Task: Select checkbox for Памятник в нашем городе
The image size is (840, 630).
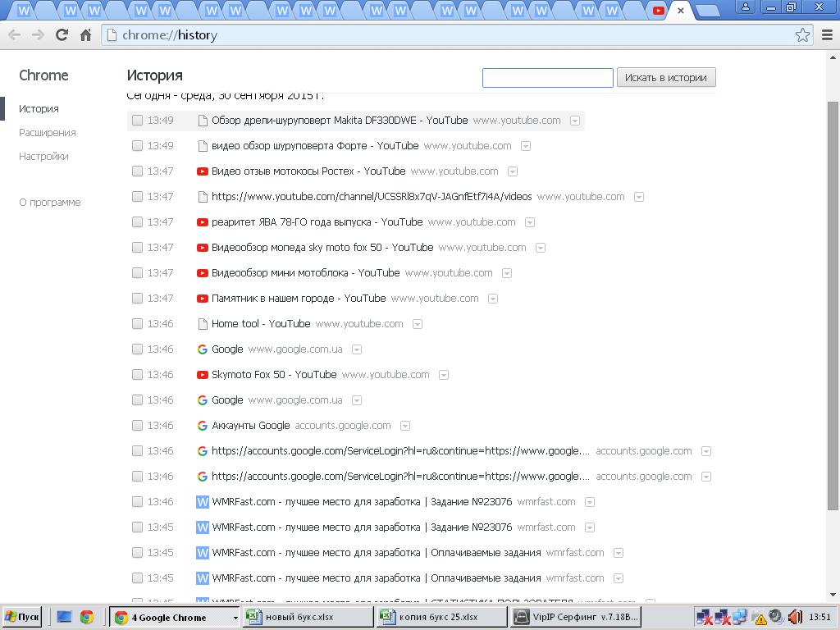Action: [x=137, y=299]
